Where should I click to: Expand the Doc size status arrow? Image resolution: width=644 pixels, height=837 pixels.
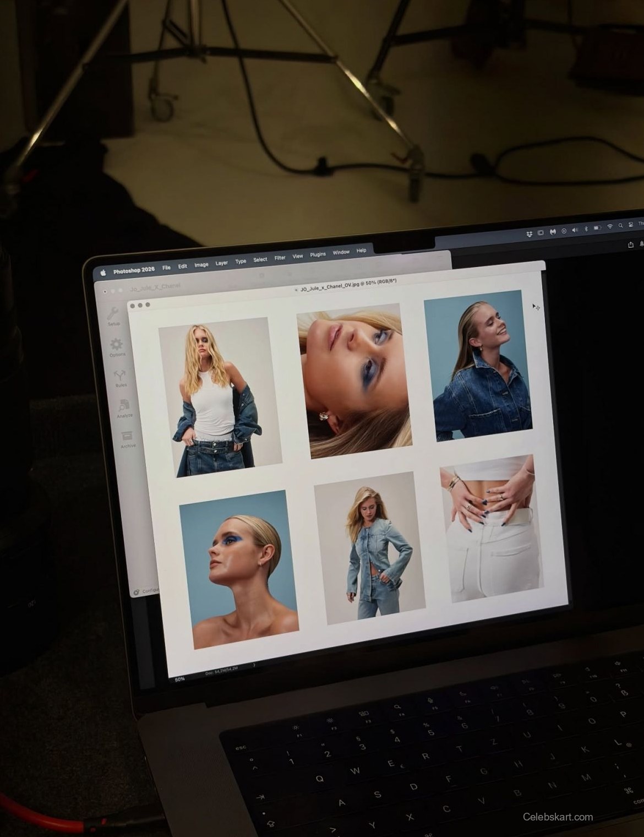254,665
